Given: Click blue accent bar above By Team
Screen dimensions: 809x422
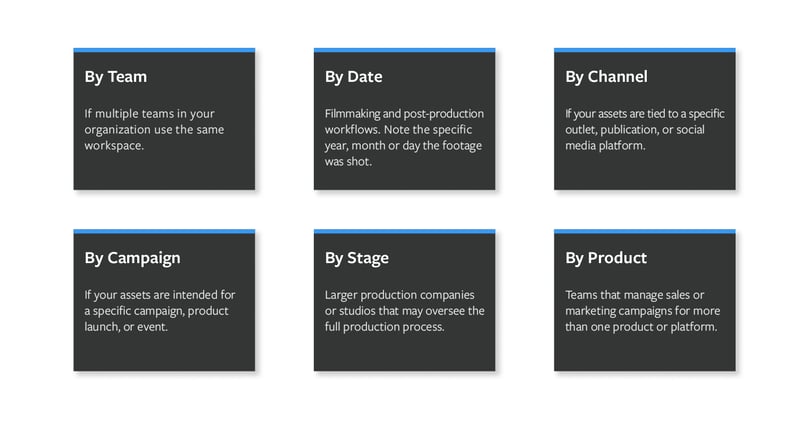Looking at the screenshot, I should click(164, 50).
